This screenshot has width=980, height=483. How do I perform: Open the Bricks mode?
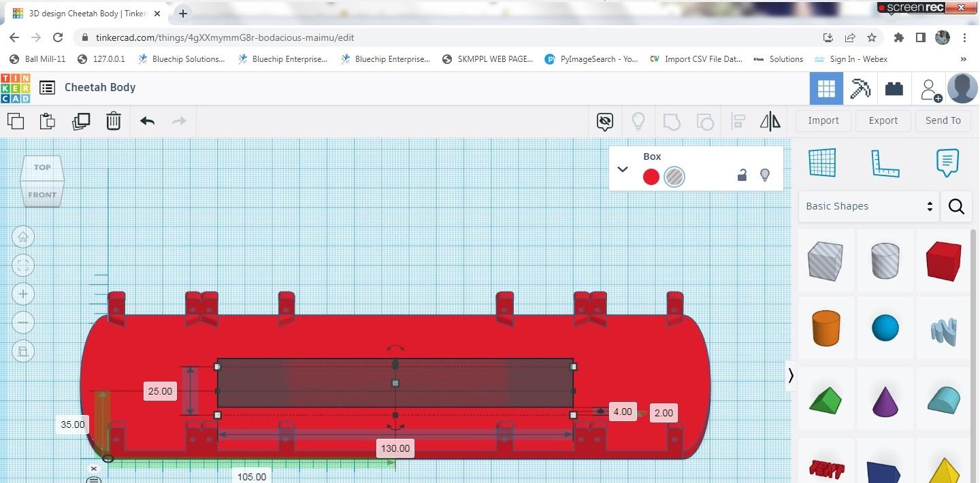pos(894,88)
